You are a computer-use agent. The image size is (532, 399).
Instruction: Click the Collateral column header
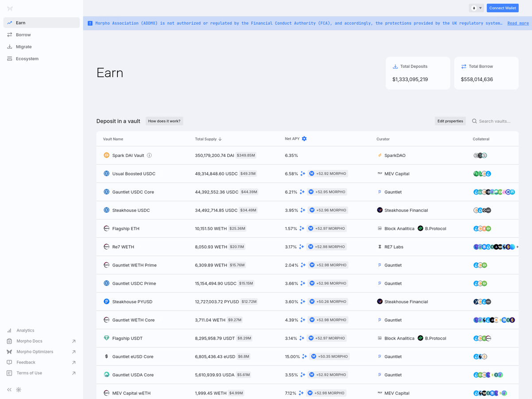point(481,139)
